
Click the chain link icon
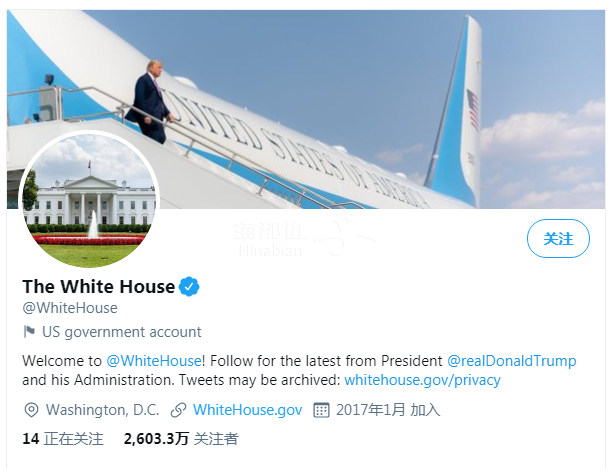178,410
